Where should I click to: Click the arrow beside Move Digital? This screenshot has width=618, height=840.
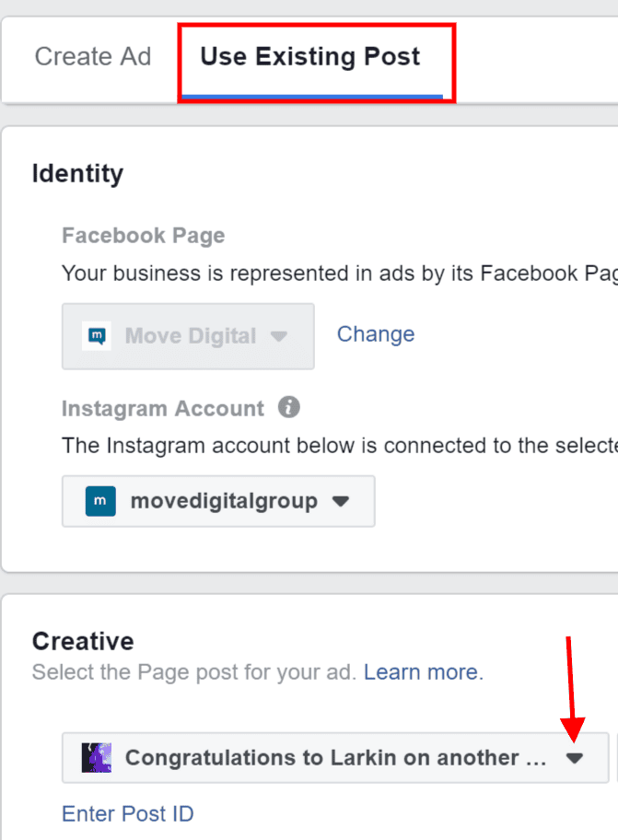[x=279, y=336]
